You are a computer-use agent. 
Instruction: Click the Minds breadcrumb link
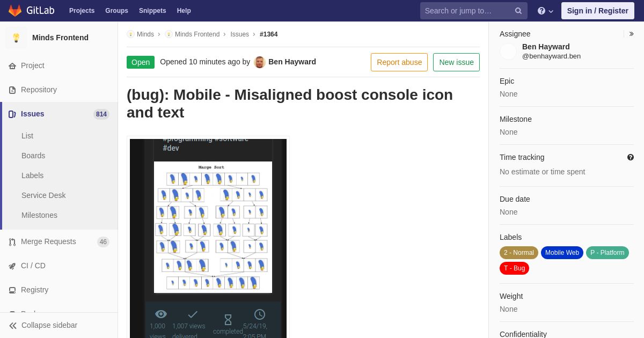pyautogui.click(x=145, y=34)
